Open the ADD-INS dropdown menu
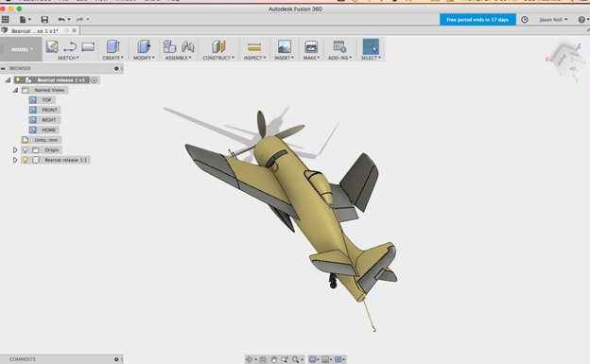The image size is (590, 364). pos(339,58)
